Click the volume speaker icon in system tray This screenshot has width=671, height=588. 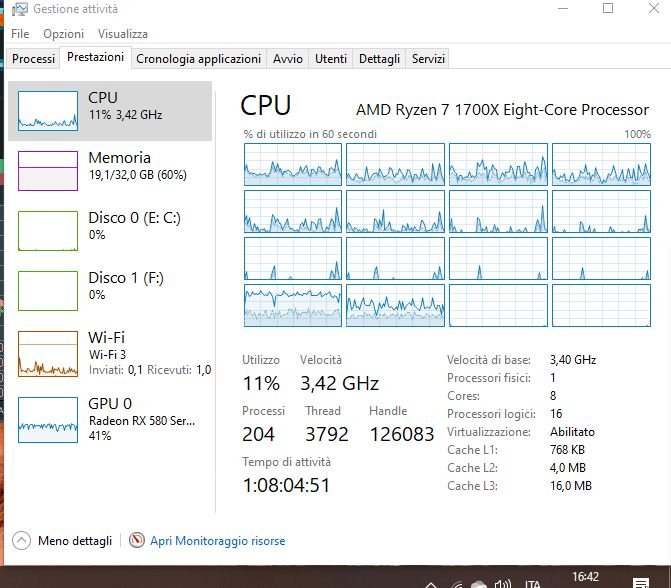click(505, 582)
